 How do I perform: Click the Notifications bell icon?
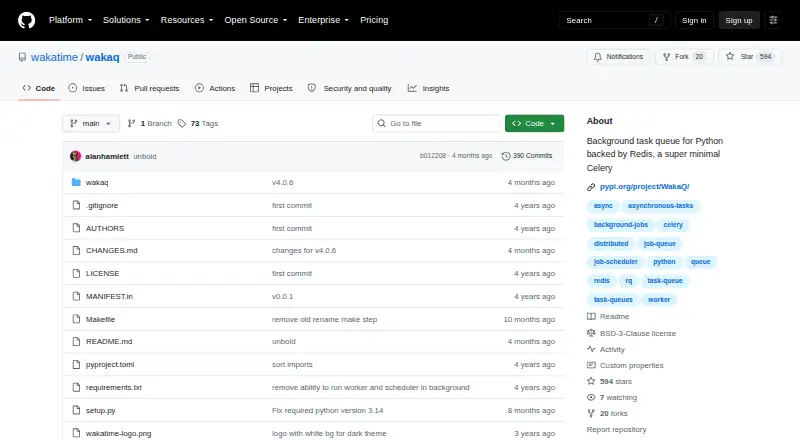[597, 57]
